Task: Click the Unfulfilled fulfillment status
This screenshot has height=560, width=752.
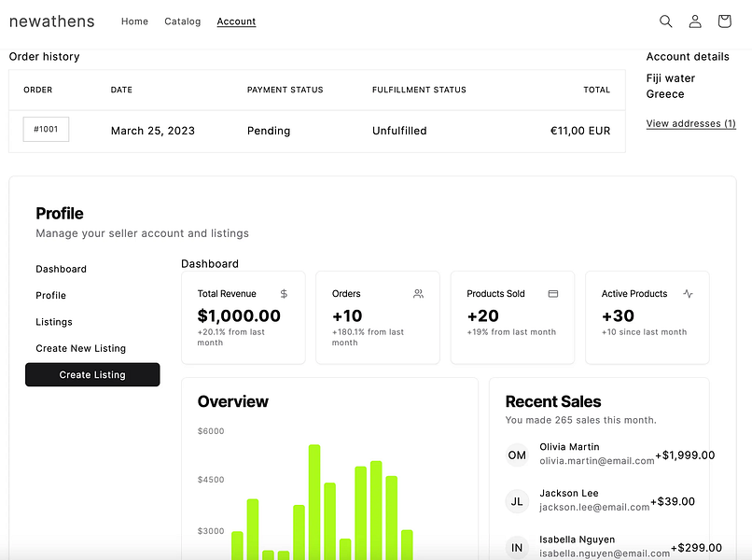Action: (399, 131)
